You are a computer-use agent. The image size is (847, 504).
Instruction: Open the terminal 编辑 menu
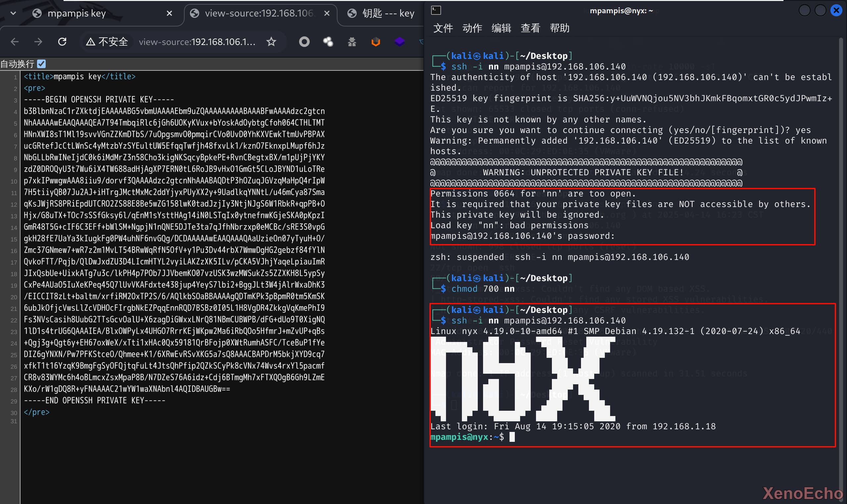click(501, 28)
